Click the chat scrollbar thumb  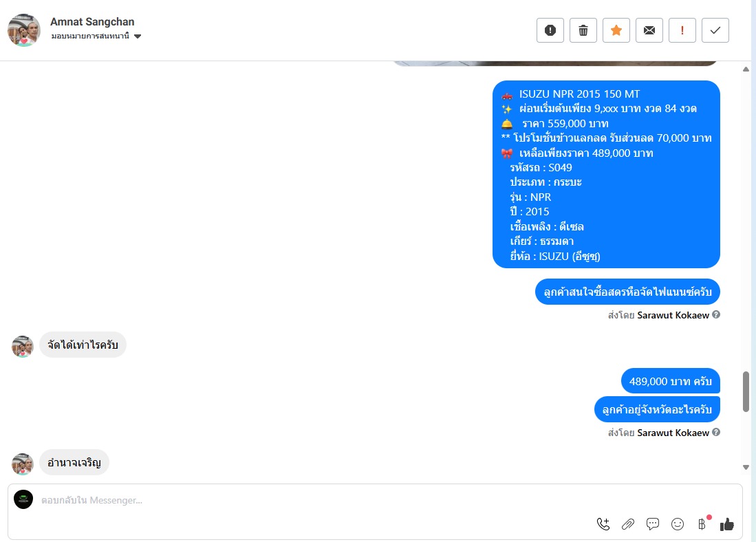[x=746, y=391]
